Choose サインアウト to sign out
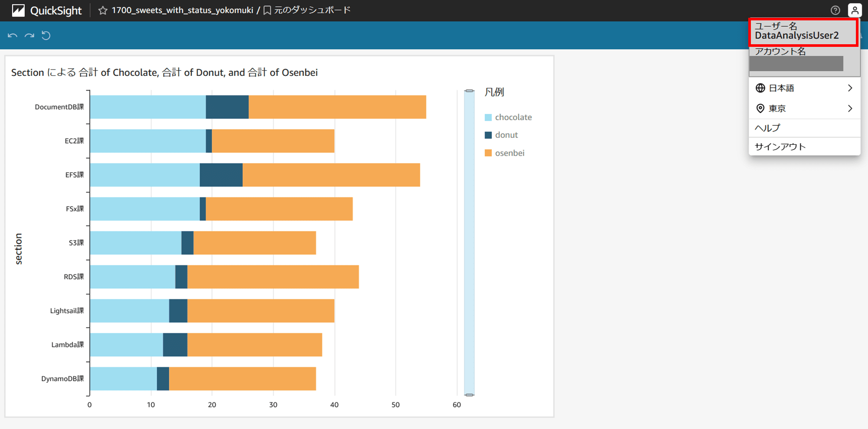The width and height of the screenshot is (868, 429). (x=804, y=147)
